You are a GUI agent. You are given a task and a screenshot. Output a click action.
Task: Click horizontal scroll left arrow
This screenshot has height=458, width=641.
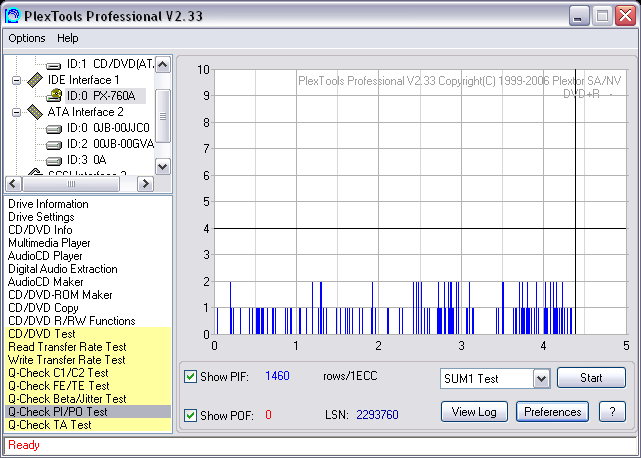click(x=13, y=184)
